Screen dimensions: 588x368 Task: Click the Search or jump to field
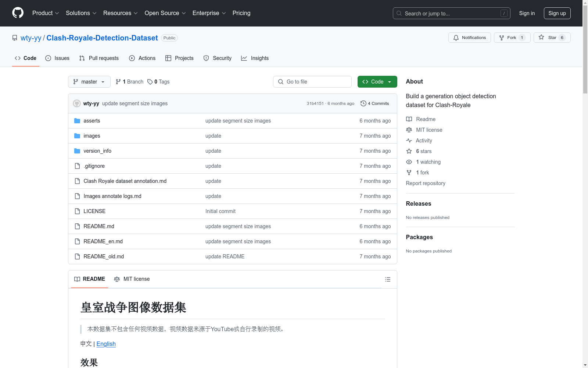tap(452, 13)
